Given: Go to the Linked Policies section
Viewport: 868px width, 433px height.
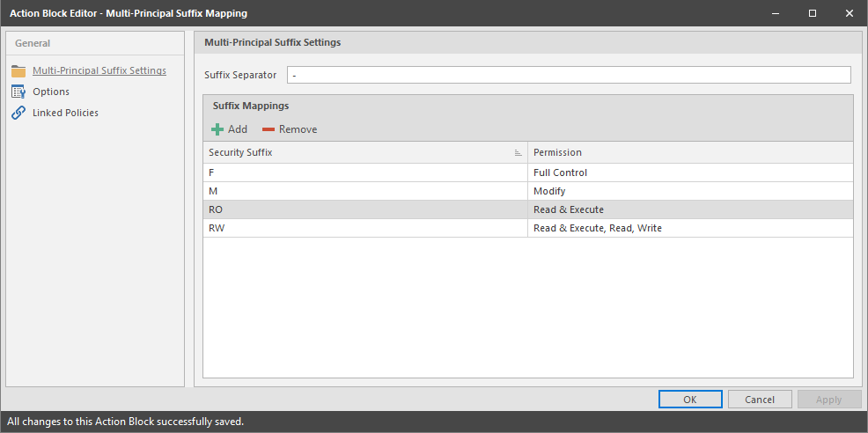Looking at the screenshot, I should click(x=65, y=113).
